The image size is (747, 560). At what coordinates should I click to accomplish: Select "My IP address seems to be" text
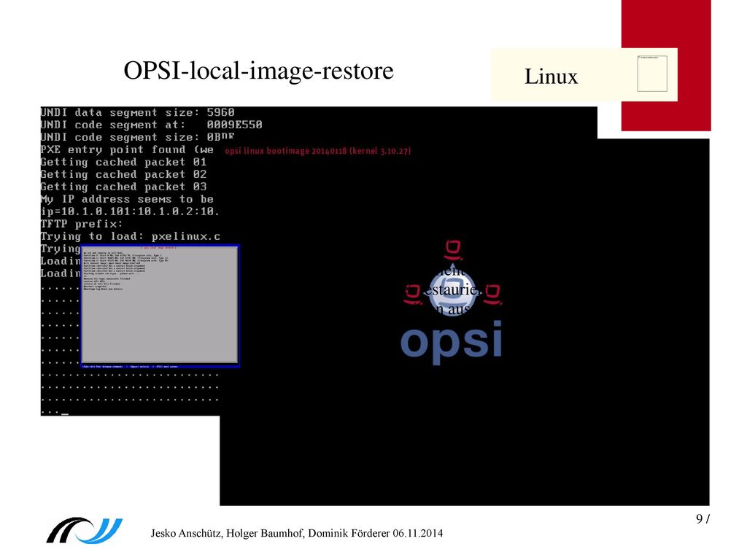click(x=127, y=199)
